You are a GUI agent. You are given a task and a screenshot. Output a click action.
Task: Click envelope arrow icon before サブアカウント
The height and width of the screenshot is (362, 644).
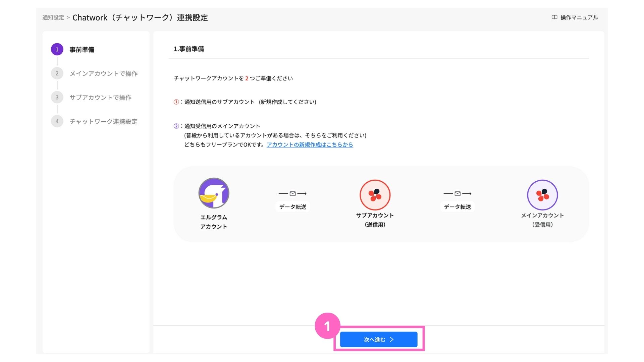293,194
